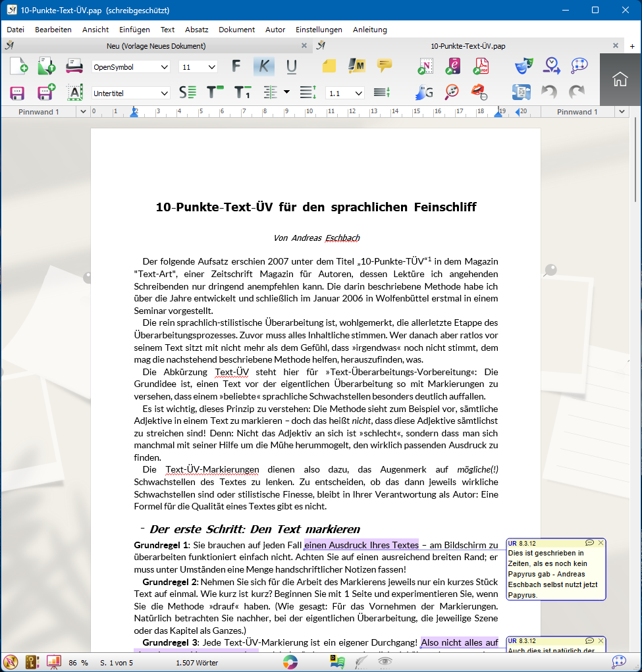Image resolution: width=642 pixels, height=672 pixels.
Task: Open the timeline icon with clock and arrow
Action: coord(552,66)
